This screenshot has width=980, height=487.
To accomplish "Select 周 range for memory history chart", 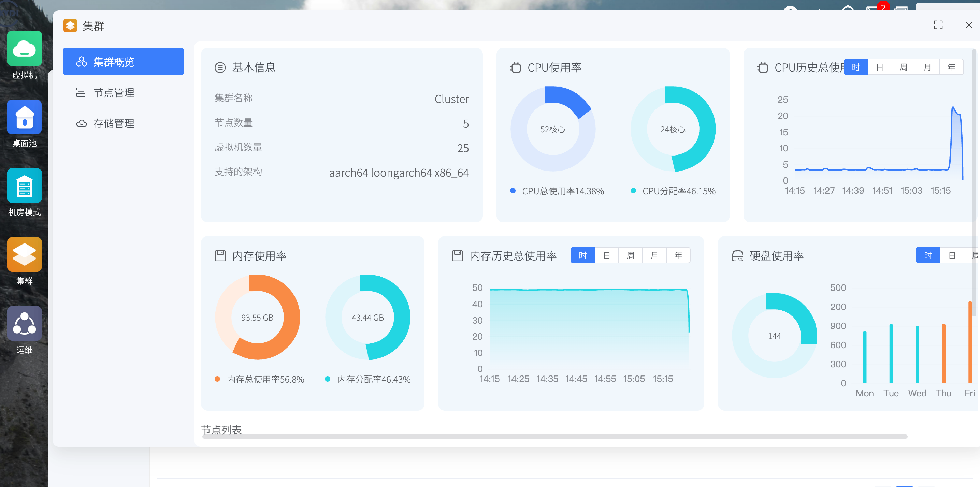I will tap(631, 255).
